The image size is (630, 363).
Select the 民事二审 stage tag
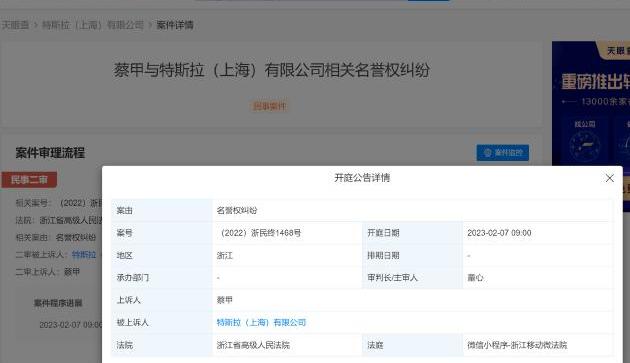[x=29, y=180]
